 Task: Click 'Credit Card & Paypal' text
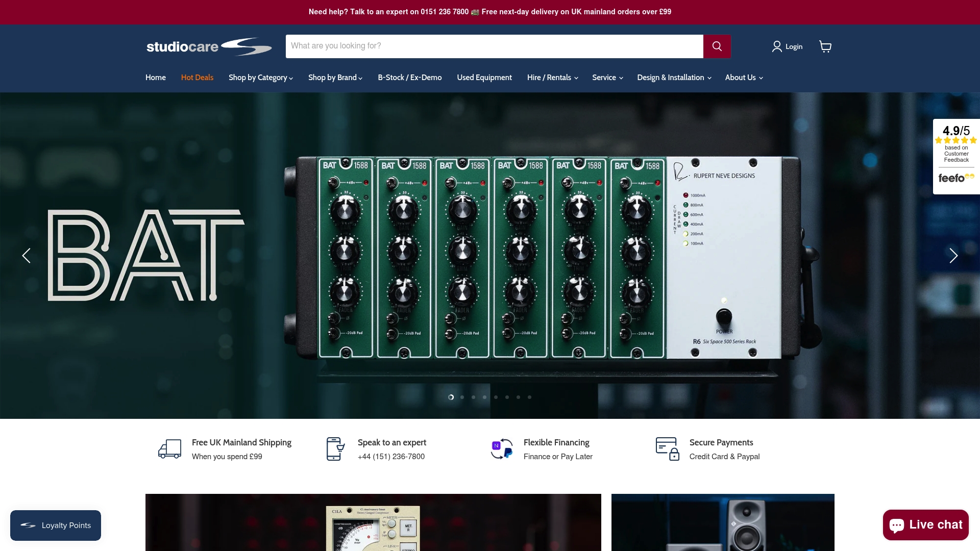click(724, 457)
